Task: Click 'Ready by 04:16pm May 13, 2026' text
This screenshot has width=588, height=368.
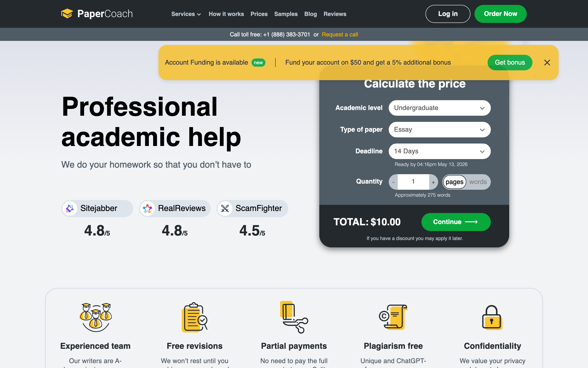Action: click(431, 164)
